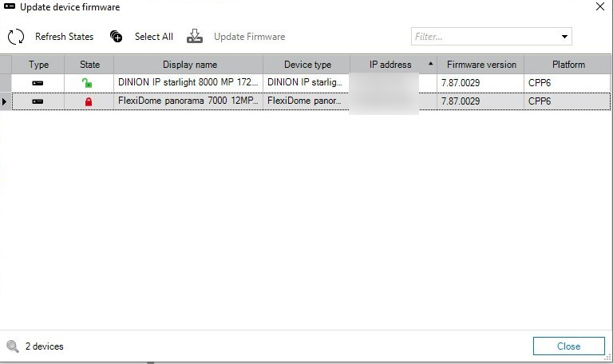The image size is (613, 364).
Task: Click the Select All label
Action: (x=153, y=37)
